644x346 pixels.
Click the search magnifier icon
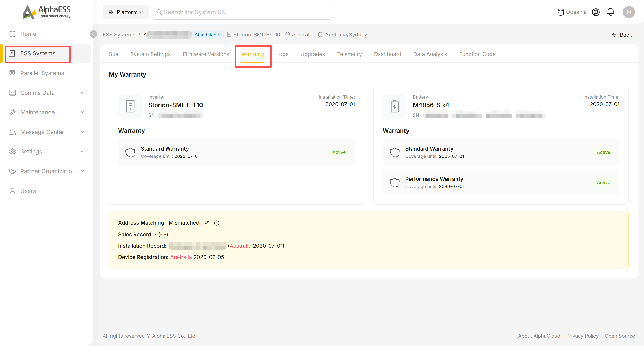click(x=159, y=12)
